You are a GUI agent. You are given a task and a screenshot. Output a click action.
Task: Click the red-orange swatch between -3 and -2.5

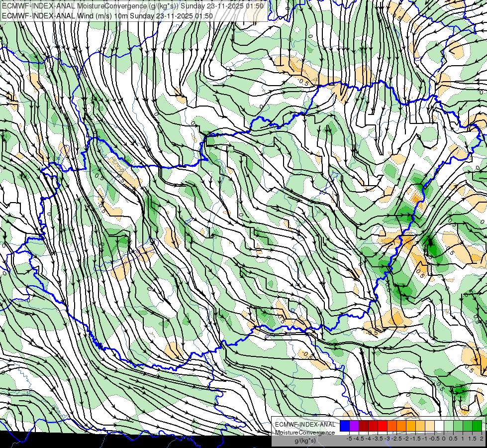pyautogui.click(x=392, y=426)
